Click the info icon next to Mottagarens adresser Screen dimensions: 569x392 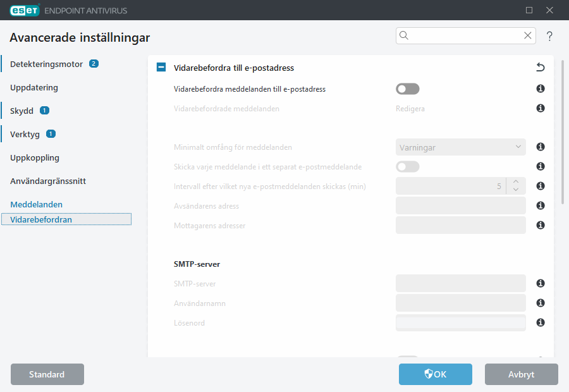coord(540,224)
